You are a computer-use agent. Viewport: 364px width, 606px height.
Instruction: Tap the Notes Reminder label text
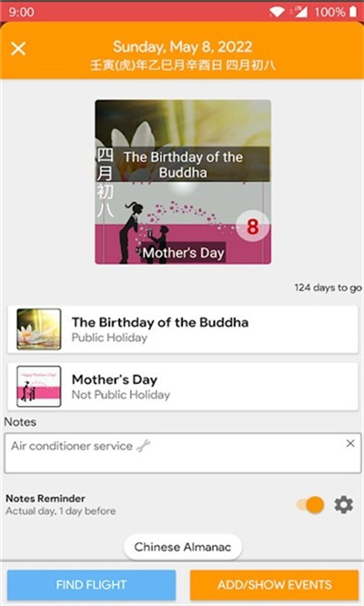click(45, 498)
